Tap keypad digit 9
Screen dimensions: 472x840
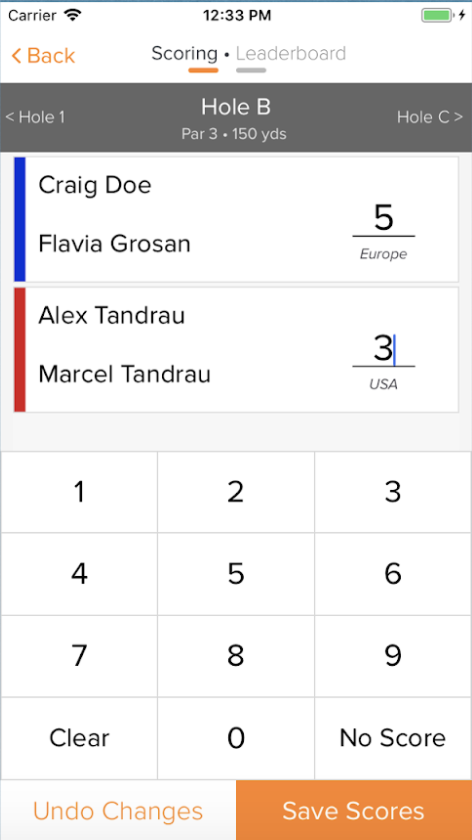pyautogui.click(x=393, y=656)
